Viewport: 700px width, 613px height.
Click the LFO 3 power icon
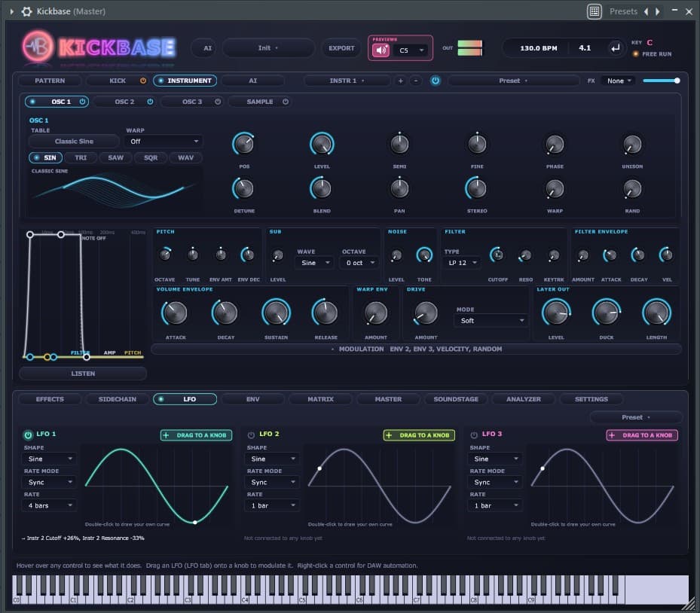[474, 435]
